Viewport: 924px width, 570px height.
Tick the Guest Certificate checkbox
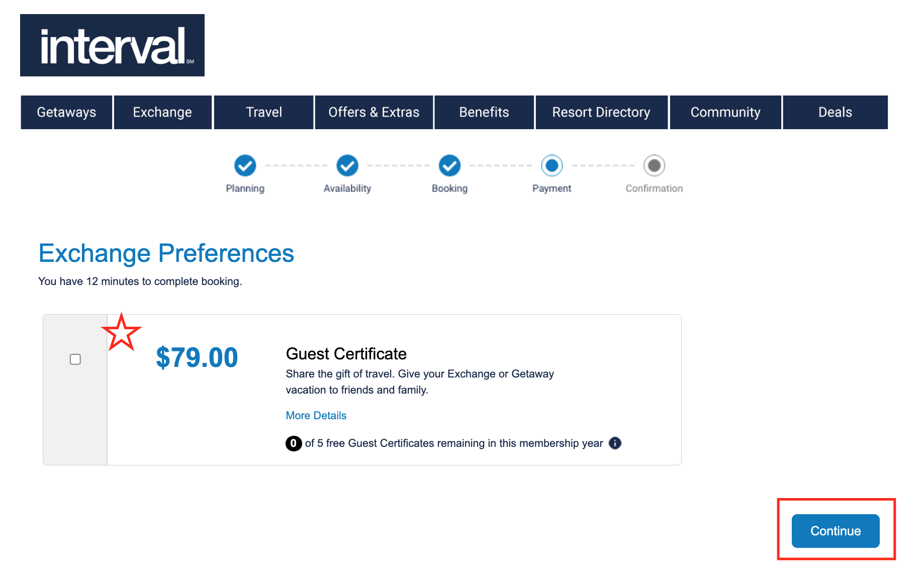pos(75,359)
